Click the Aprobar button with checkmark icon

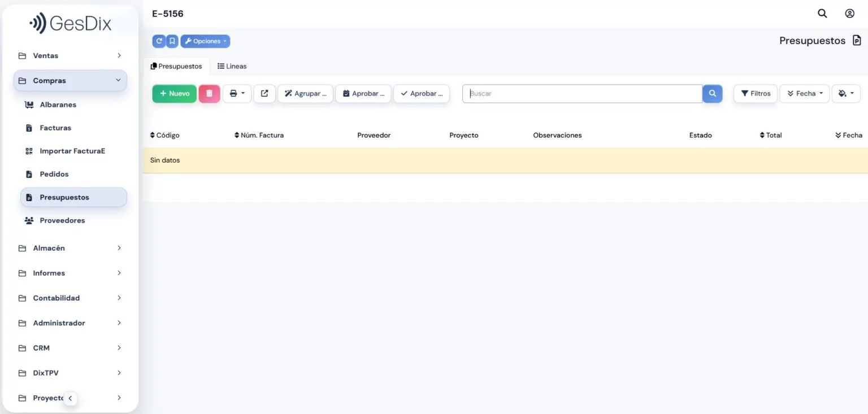click(x=422, y=94)
